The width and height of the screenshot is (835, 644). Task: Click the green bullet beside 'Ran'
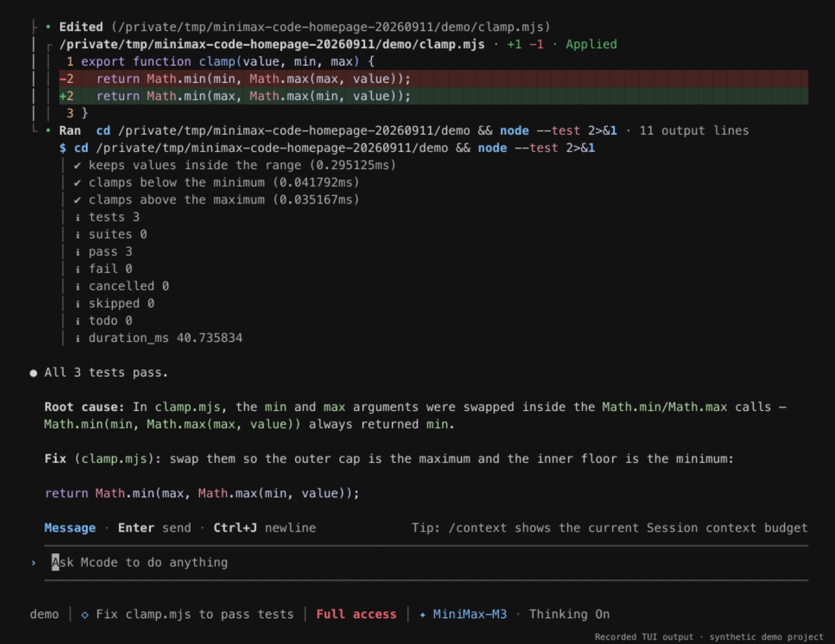coord(48,130)
